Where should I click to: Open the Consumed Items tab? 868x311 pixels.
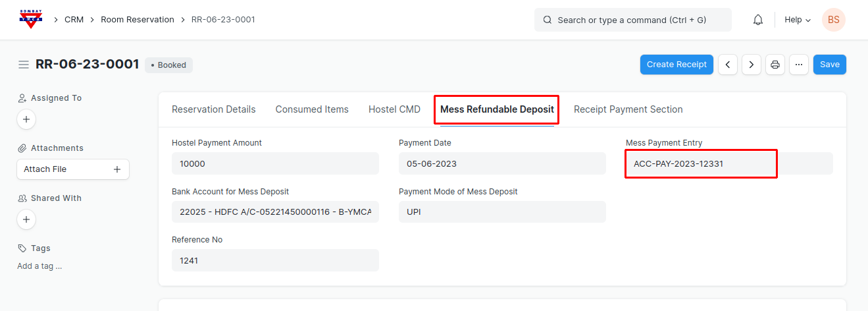point(312,109)
